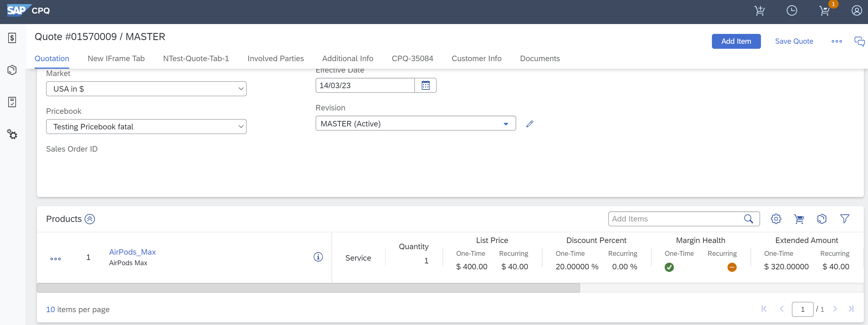The width and height of the screenshot is (868, 325).
Task: Open Products table settings gear
Action: (x=776, y=219)
